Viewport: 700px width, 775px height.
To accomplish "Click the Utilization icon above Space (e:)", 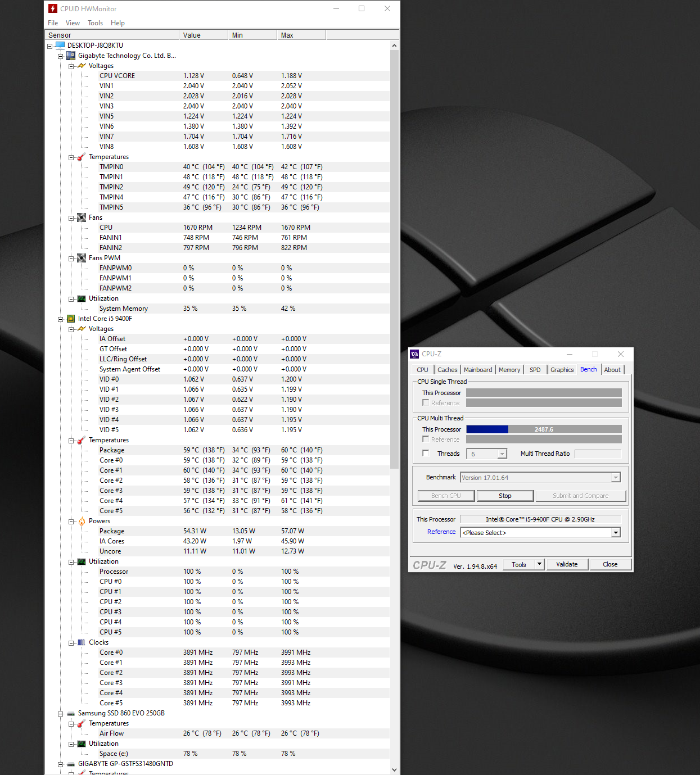I will tap(82, 744).
